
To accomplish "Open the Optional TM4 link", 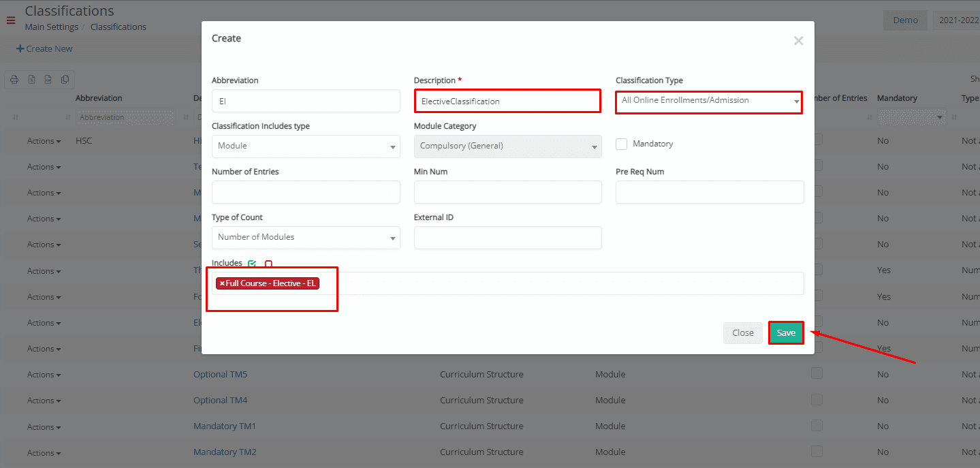I will click(221, 400).
